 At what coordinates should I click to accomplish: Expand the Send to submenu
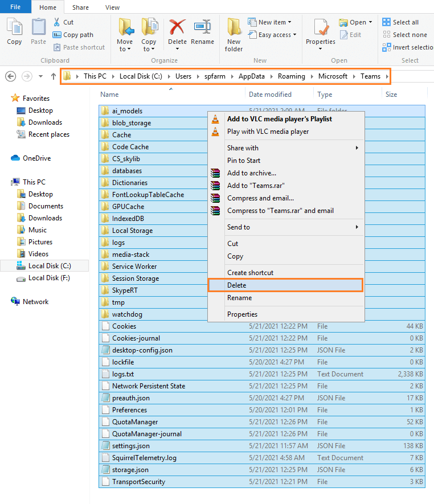coord(286,227)
